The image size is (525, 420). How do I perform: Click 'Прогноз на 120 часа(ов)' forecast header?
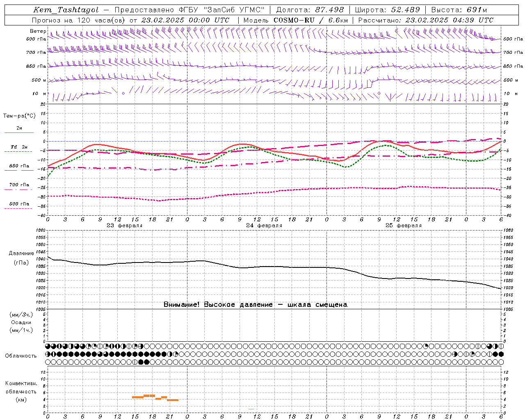click(x=79, y=20)
